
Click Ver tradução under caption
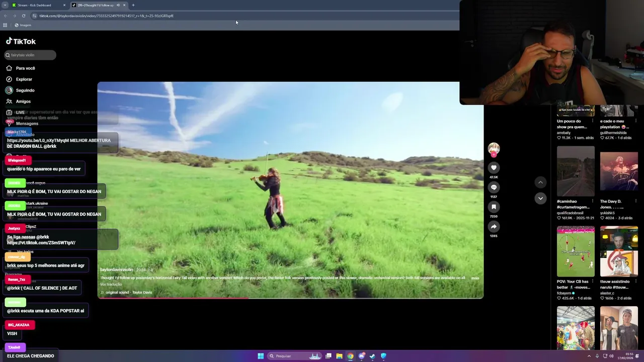[111, 284]
